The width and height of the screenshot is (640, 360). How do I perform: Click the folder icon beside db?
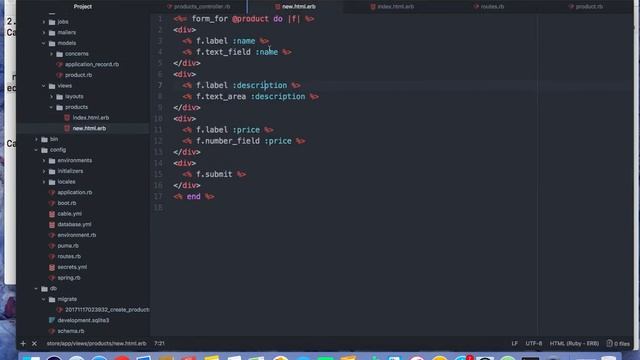(x=44, y=289)
